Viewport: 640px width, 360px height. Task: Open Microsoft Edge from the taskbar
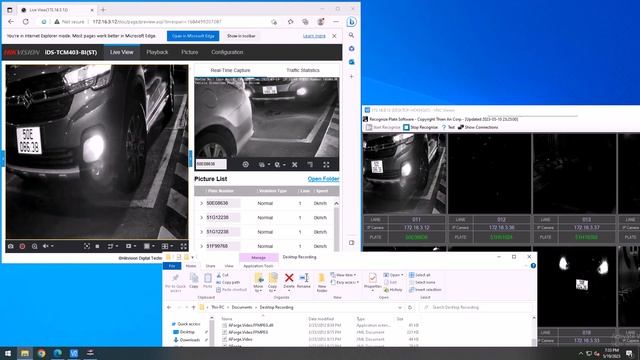(58, 353)
